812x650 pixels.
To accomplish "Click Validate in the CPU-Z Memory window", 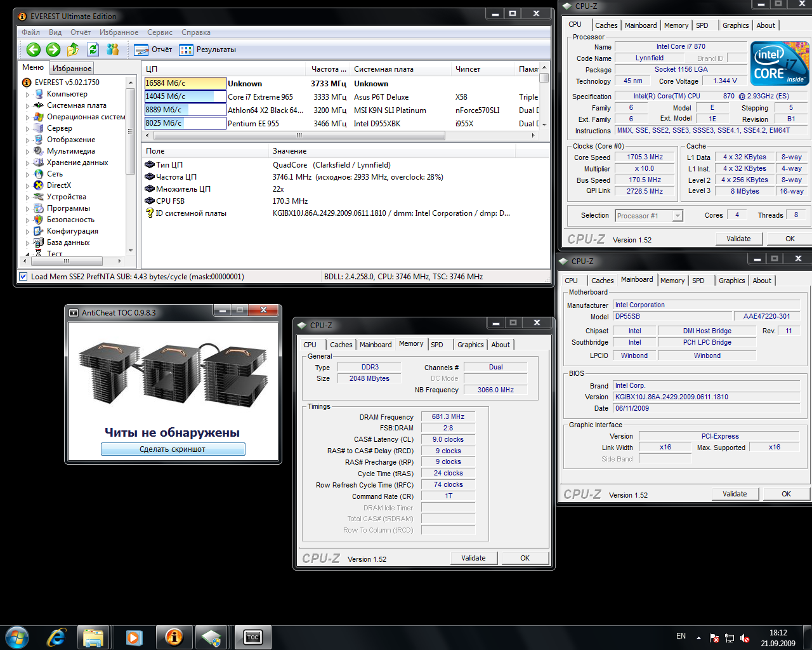I will coord(473,558).
